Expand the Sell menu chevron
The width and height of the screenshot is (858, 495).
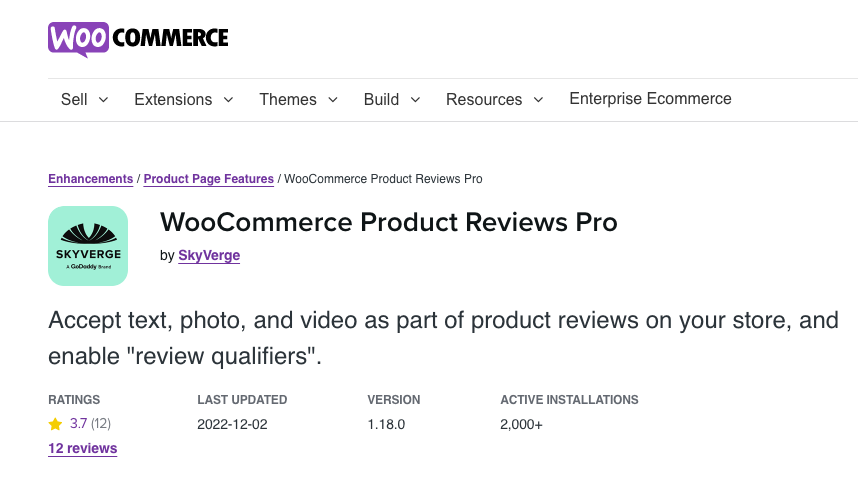tap(103, 100)
